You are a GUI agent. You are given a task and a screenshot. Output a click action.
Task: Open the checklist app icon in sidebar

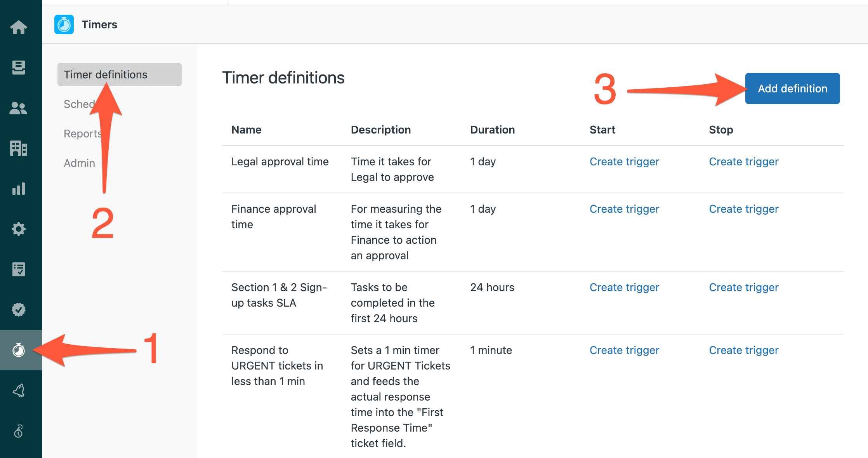19,269
